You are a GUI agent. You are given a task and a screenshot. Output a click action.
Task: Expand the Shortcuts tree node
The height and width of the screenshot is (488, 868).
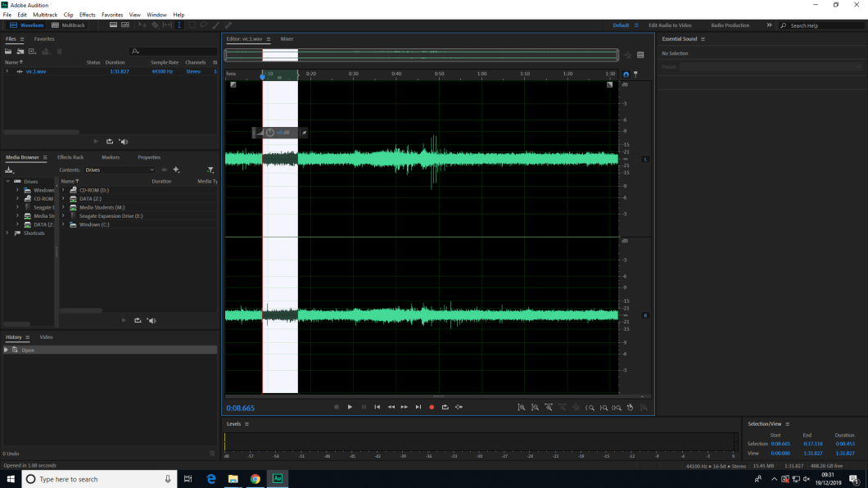pyautogui.click(x=7, y=233)
